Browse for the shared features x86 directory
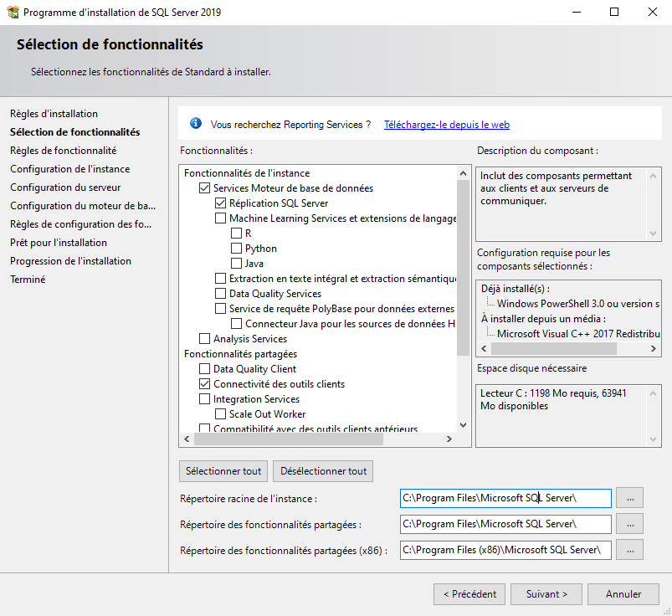Image resolution: width=672 pixels, height=616 pixels. tap(629, 550)
